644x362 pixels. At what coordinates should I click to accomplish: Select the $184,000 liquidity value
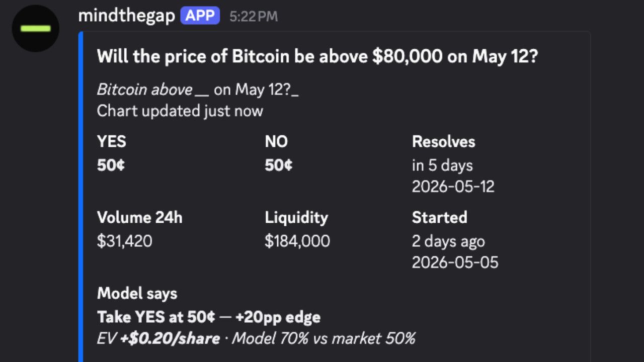click(297, 241)
